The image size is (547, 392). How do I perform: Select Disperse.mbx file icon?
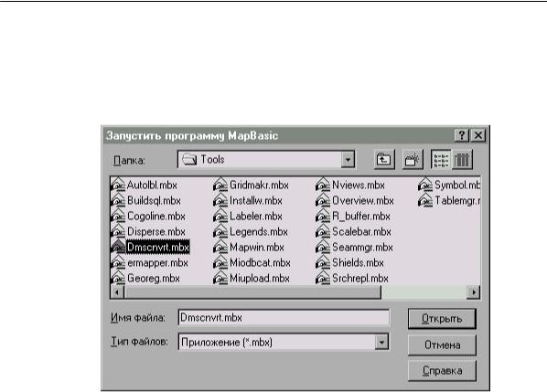pos(118,231)
